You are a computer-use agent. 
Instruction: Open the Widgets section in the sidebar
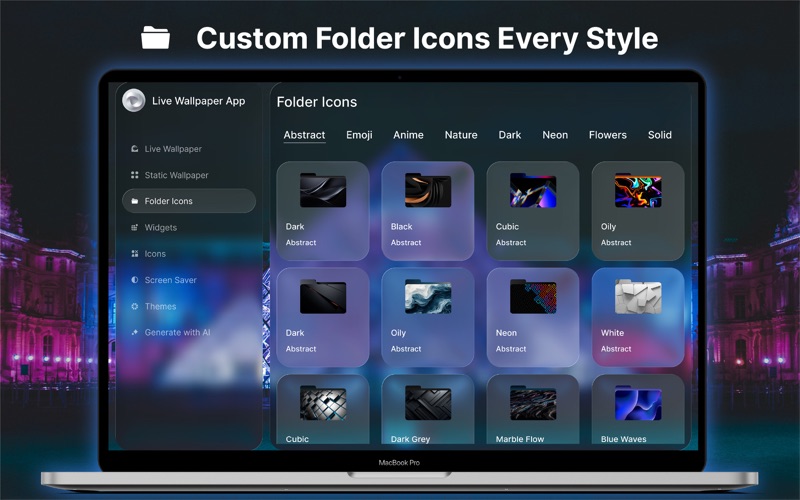154,228
